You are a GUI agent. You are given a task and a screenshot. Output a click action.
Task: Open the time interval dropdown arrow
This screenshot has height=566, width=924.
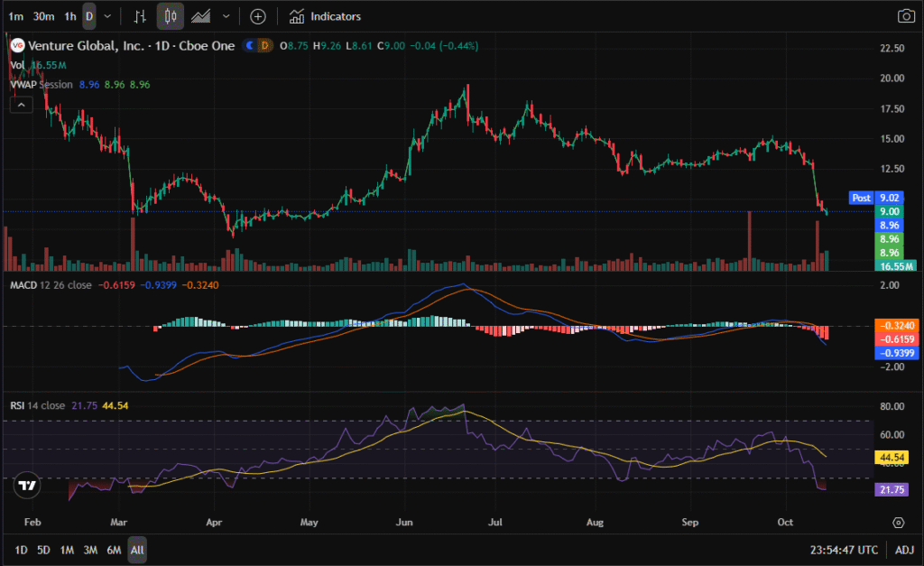[108, 16]
